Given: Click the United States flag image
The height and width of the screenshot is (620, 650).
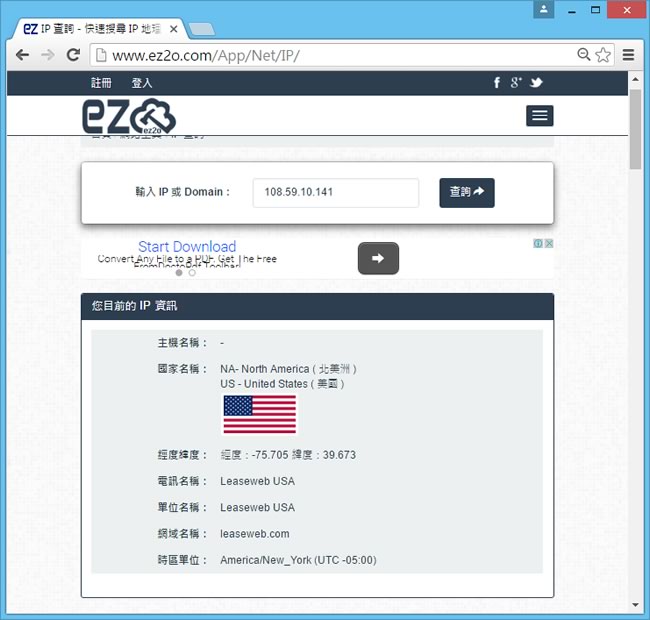Looking at the screenshot, I should (260, 414).
